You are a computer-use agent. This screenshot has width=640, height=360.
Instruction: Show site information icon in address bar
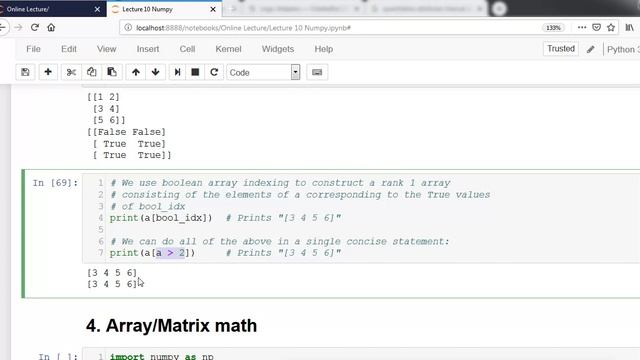coord(128,27)
